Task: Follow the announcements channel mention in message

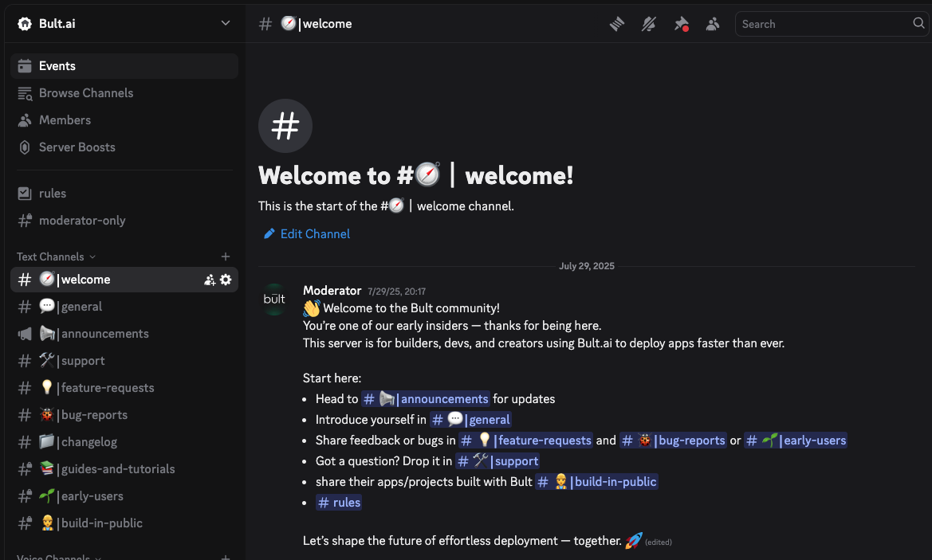Action: point(426,399)
